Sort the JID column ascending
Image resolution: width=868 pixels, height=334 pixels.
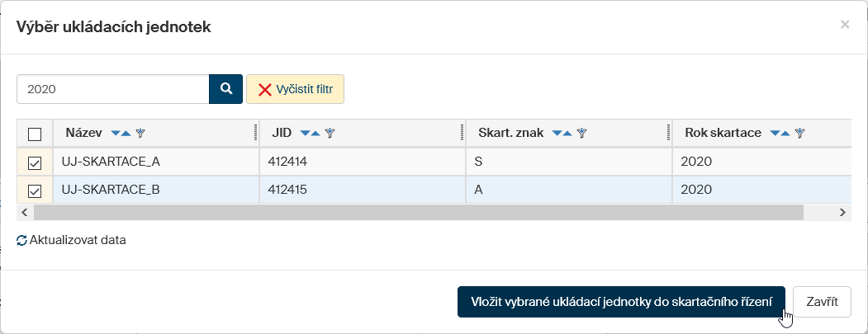tap(315, 133)
